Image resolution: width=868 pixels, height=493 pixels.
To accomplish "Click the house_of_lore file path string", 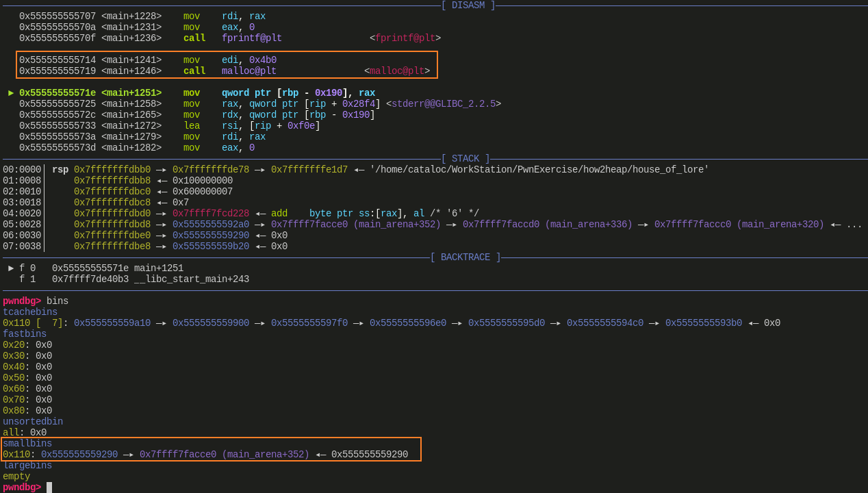I will pyautogui.click(x=539, y=170).
